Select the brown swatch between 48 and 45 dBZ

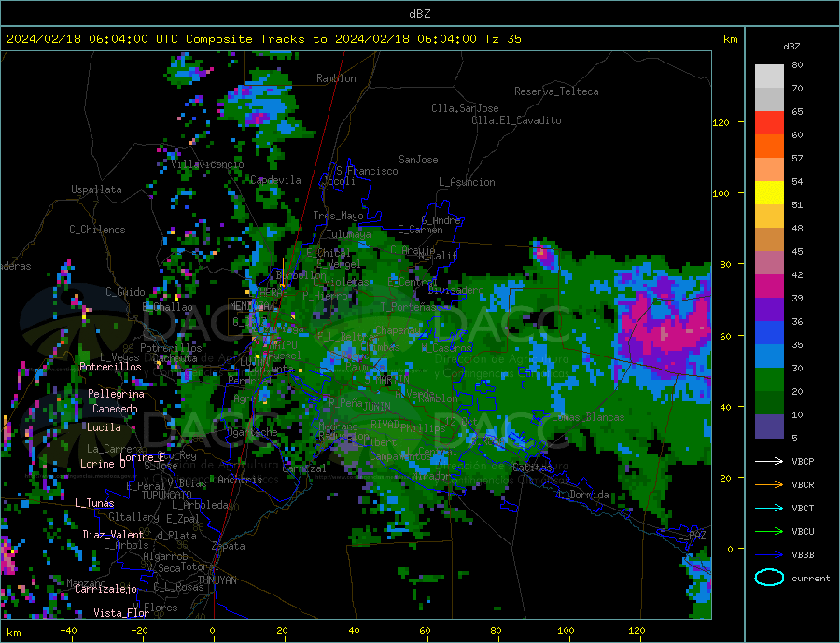click(769, 240)
